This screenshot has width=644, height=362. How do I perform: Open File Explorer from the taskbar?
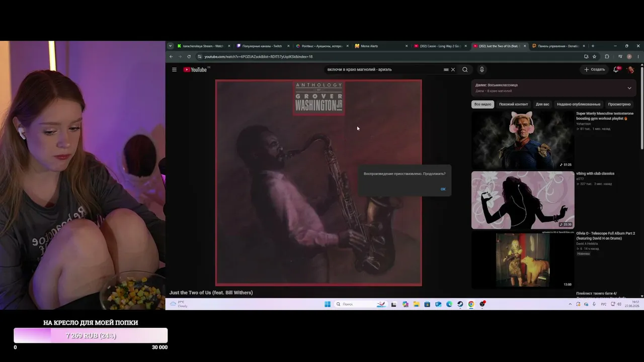[x=416, y=304]
